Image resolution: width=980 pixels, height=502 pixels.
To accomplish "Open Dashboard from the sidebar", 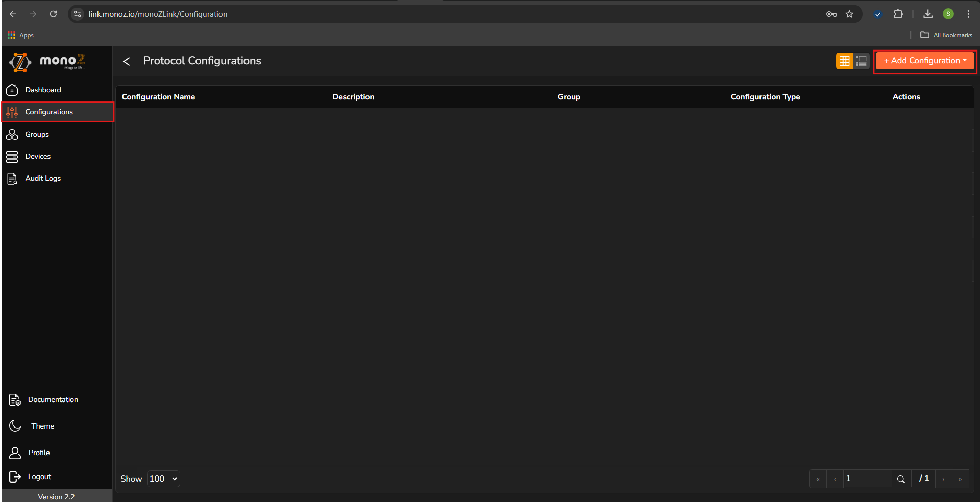I will coord(43,90).
